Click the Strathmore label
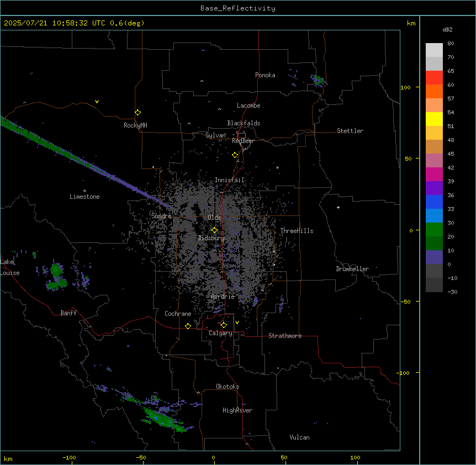Viewport: 476px width, 465px height. [285, 336]
